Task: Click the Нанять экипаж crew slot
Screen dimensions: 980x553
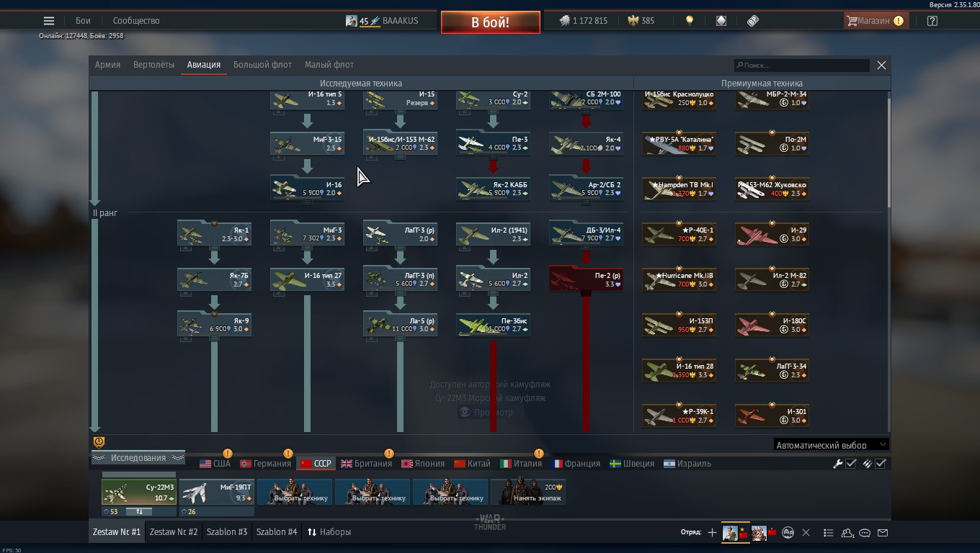Action: [x=528, y=492]
